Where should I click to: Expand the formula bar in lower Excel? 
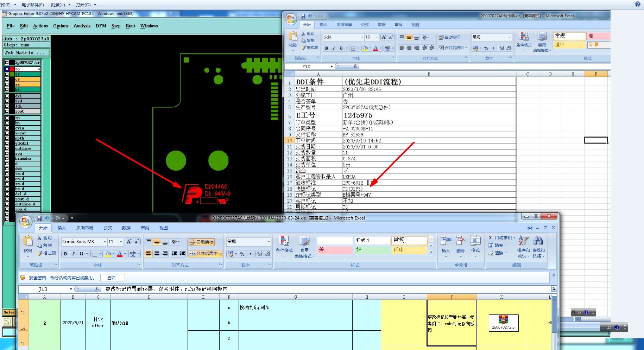tap(554, 289)
